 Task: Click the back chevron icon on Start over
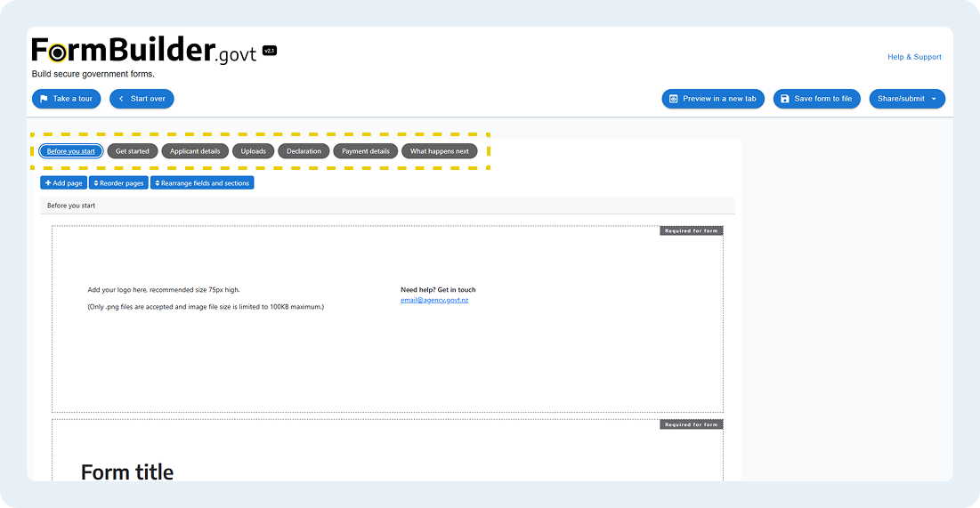pos(121,99)
